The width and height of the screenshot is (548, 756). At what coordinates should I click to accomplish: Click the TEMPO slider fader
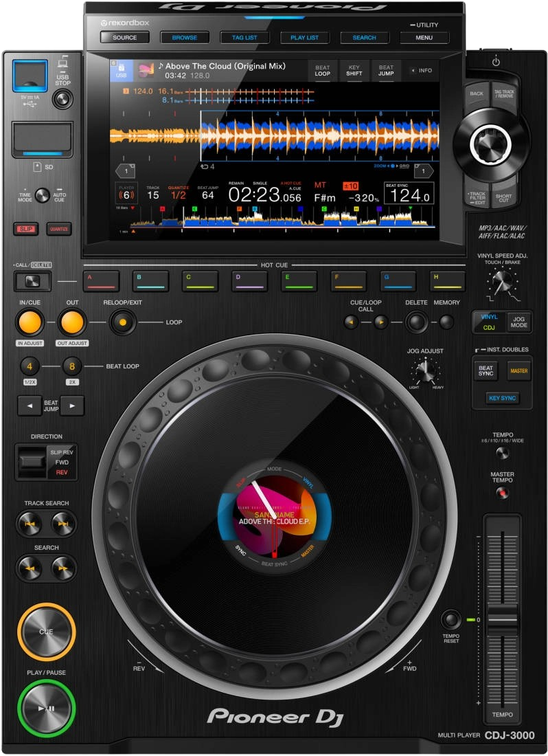[x=502, y=619]
